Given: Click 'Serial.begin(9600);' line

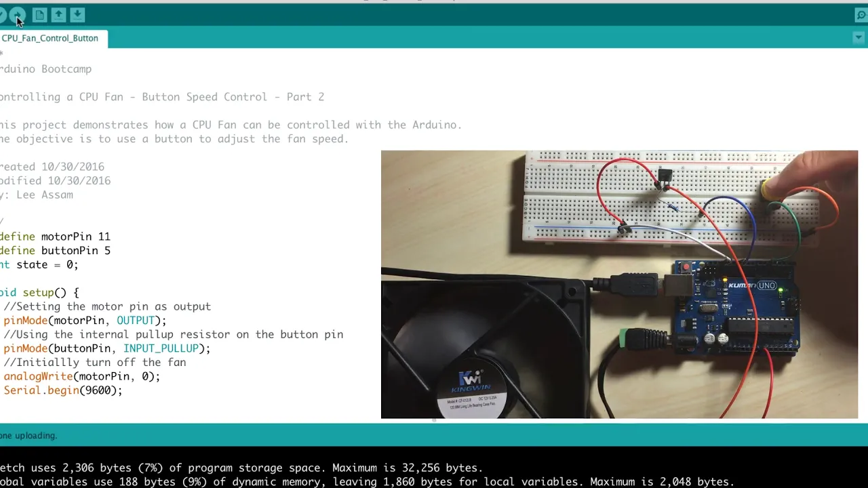Looking at the screenshot, I should [x=63, y=390].
